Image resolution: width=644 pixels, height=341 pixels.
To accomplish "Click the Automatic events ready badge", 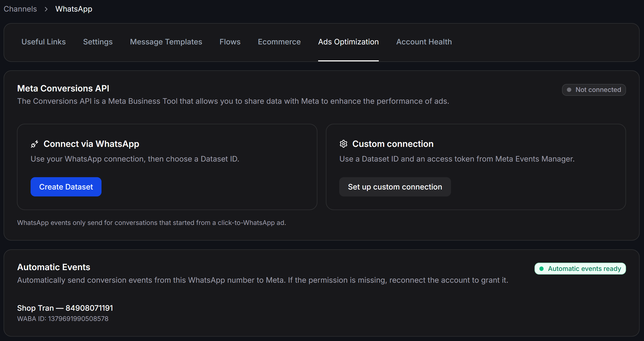I will click(x=580, y=269).
